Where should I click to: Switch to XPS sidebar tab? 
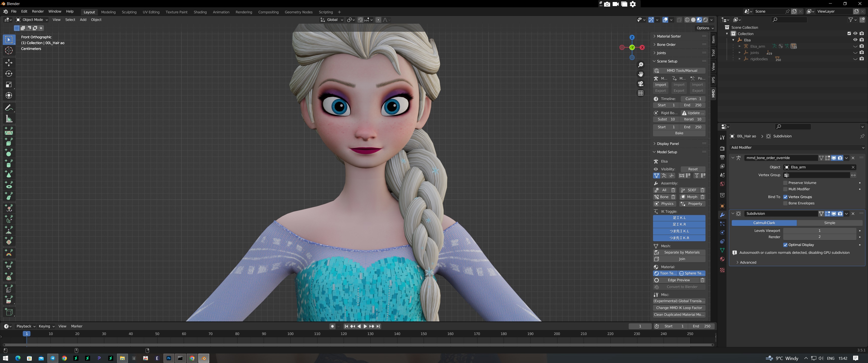[713, 80]
